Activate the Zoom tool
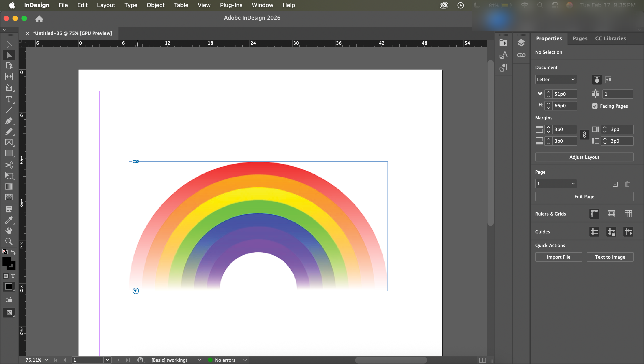The image size is (644, 364). click(x=9, y=241)
